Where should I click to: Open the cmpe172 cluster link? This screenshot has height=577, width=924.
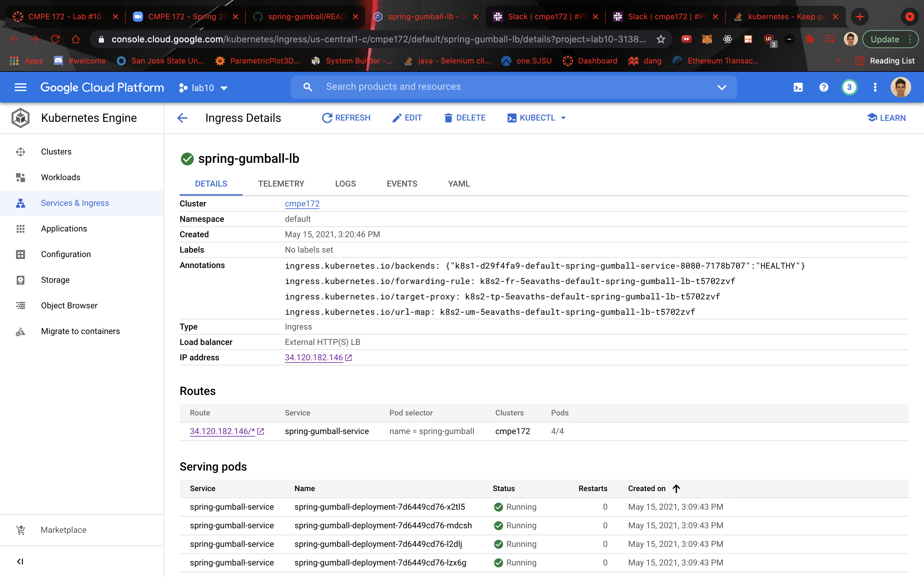(302, 204)
